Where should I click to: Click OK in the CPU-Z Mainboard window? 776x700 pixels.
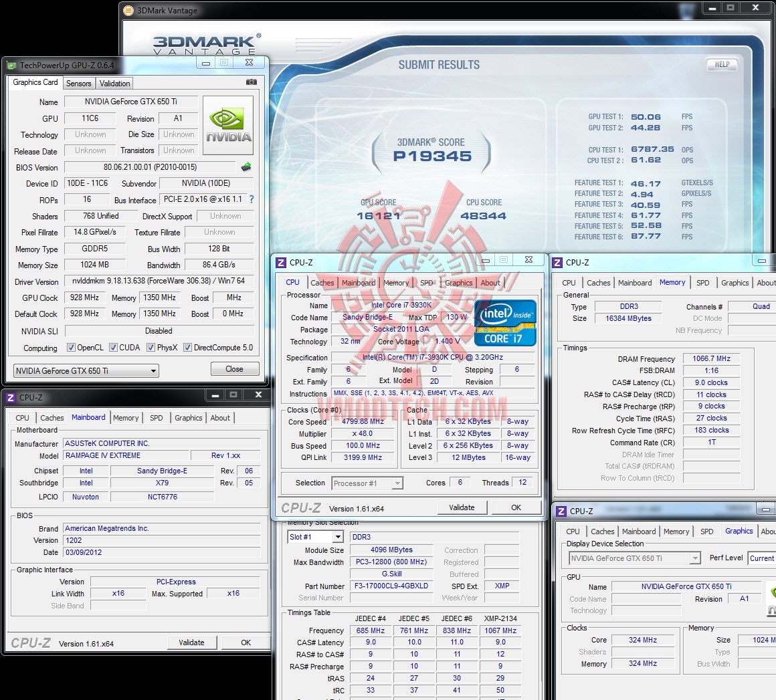(246, 643)
